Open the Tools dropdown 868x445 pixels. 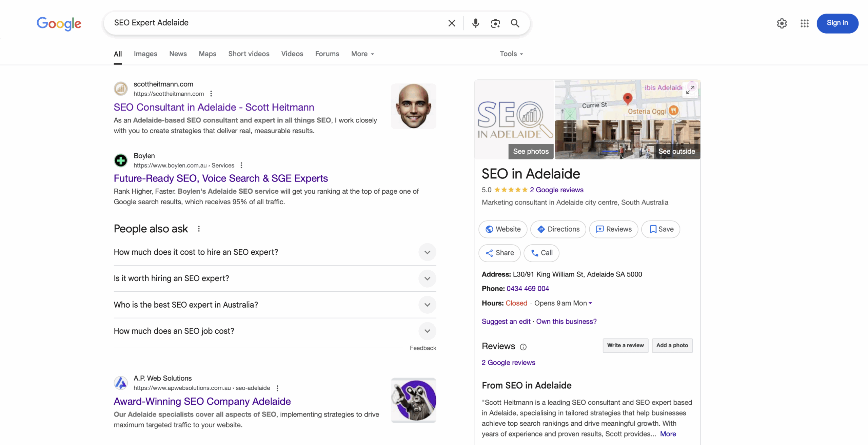pyautogui.click(x=511, y=54)
